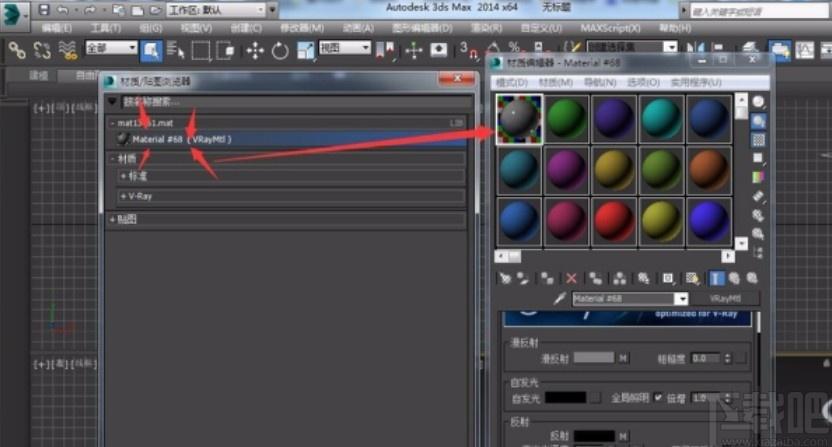Click the Redo arrow icon
Viewport: 832px width, 447px height.
[x=90, y=10]
